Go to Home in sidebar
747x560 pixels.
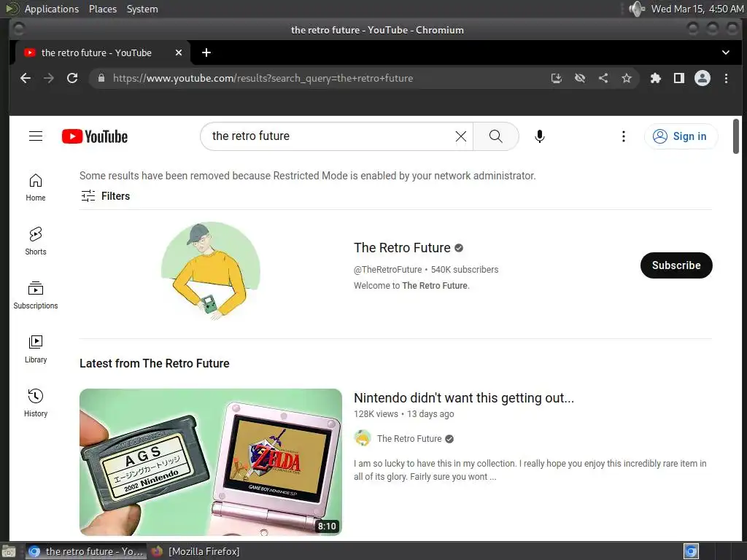pyautogui.click(x=36, y=187)
